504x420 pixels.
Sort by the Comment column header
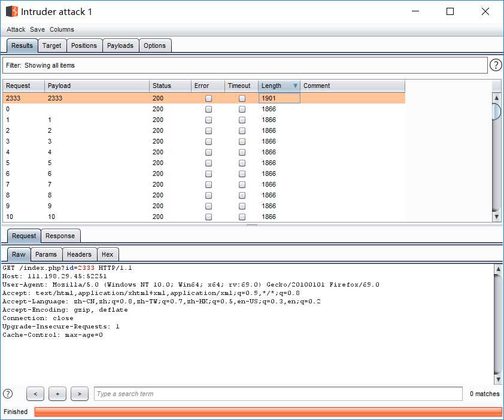[x=353, y=86]
